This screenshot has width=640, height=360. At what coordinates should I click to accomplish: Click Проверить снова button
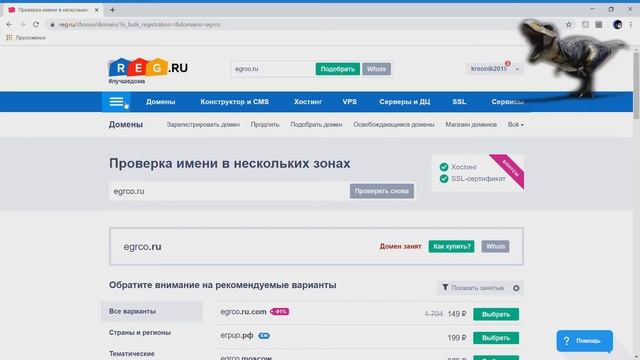click(382, 191)
